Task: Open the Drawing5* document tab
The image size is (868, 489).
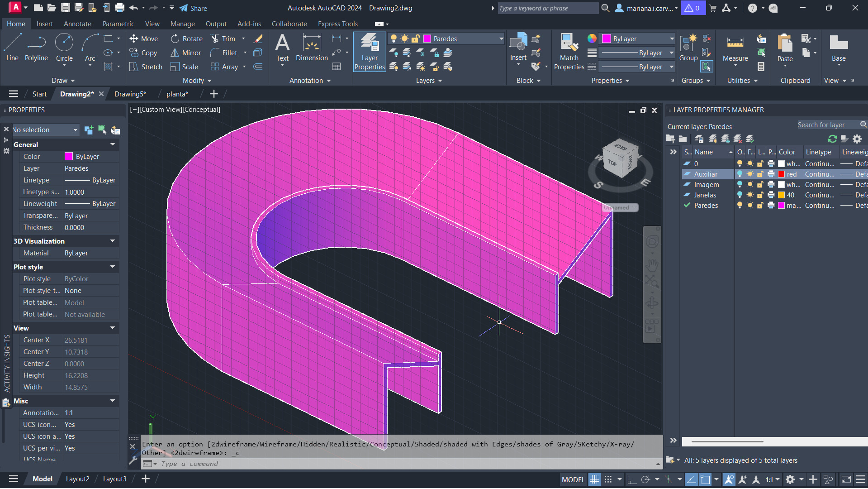Action: click(130, 94)
